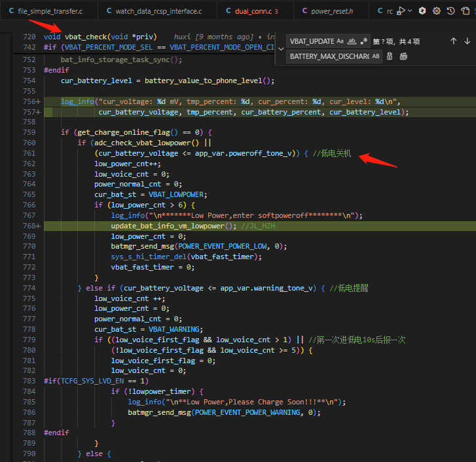Image resolution: width=476 pixels, height=462 pixels.
Task: Click the comment '//低电关机'
Action: click(332, 154)
